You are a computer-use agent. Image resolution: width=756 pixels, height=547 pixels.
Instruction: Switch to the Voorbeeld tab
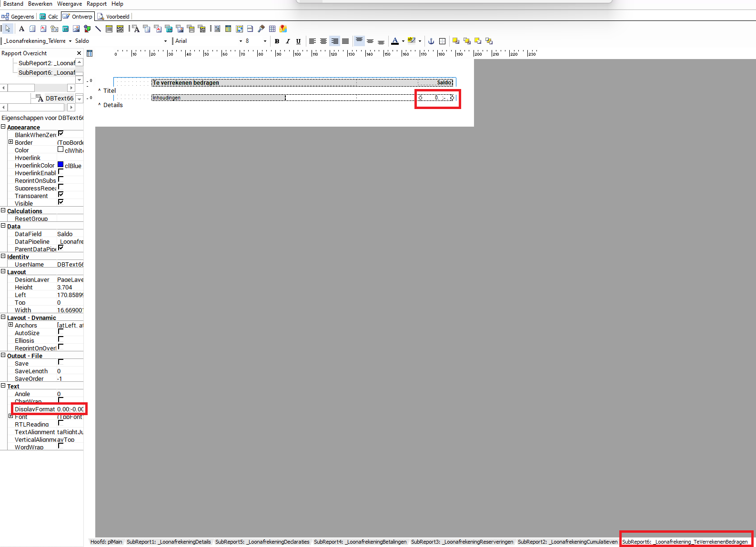[113, 17]
